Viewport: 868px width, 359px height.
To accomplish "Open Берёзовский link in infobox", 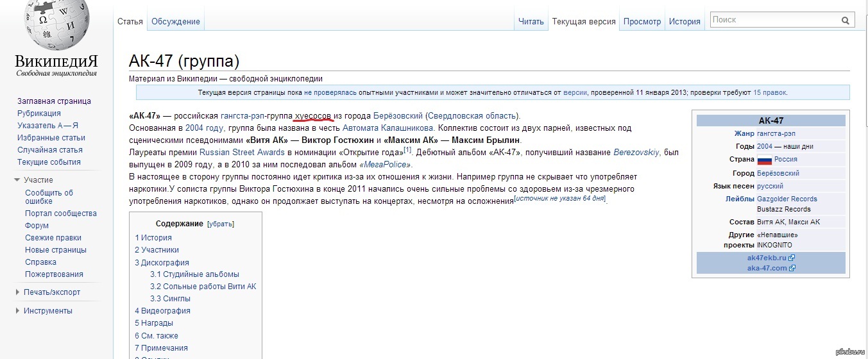I will point(778,173).
